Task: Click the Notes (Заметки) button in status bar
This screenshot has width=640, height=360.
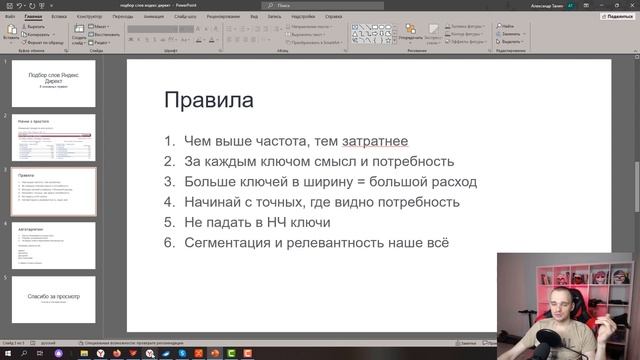Action: coord(466,343)
